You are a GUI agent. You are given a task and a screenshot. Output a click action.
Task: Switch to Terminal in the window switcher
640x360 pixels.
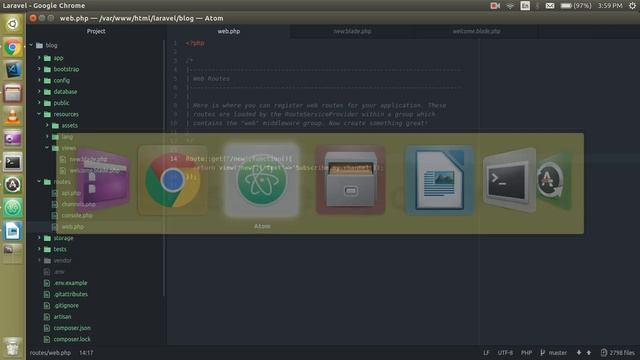[509, 180]
